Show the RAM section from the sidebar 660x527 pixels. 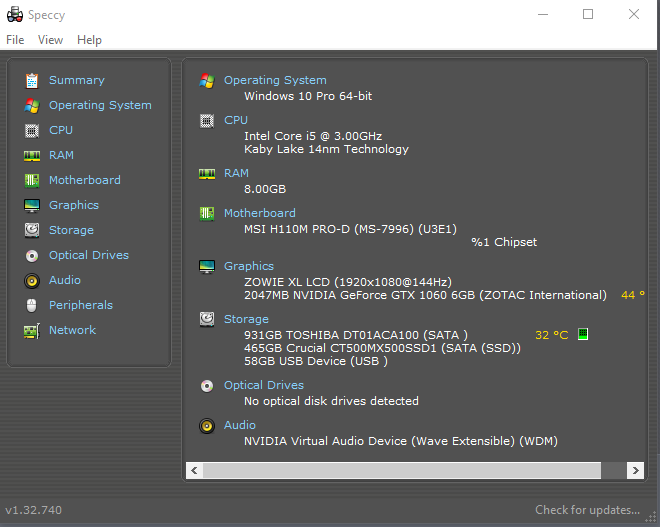(x=61, y=155)
